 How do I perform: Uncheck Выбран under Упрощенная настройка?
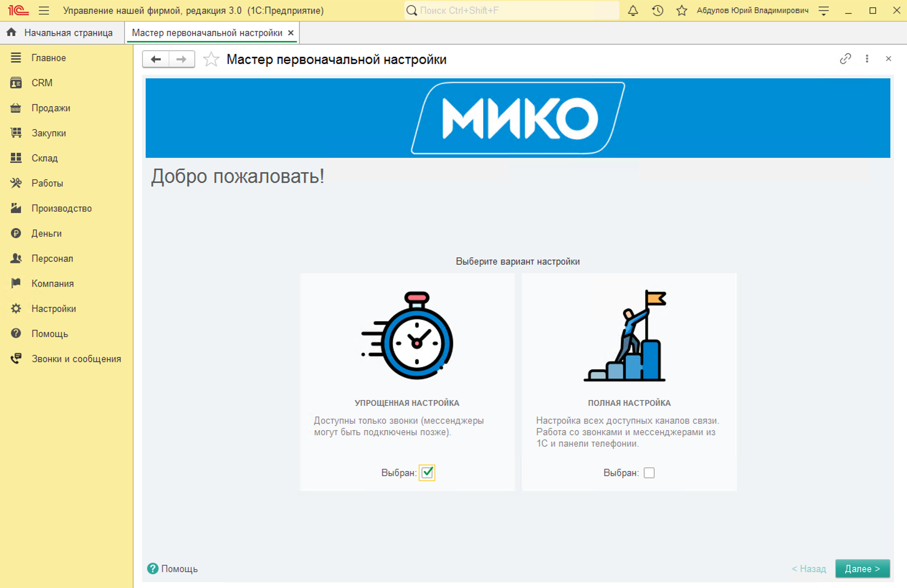click(x=428, y=473)
